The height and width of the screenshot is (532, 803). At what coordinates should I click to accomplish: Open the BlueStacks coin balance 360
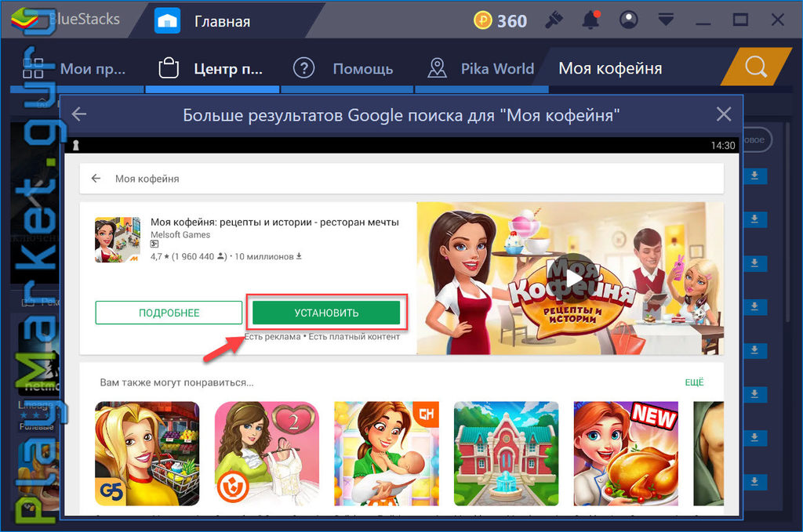coord(500,20)
